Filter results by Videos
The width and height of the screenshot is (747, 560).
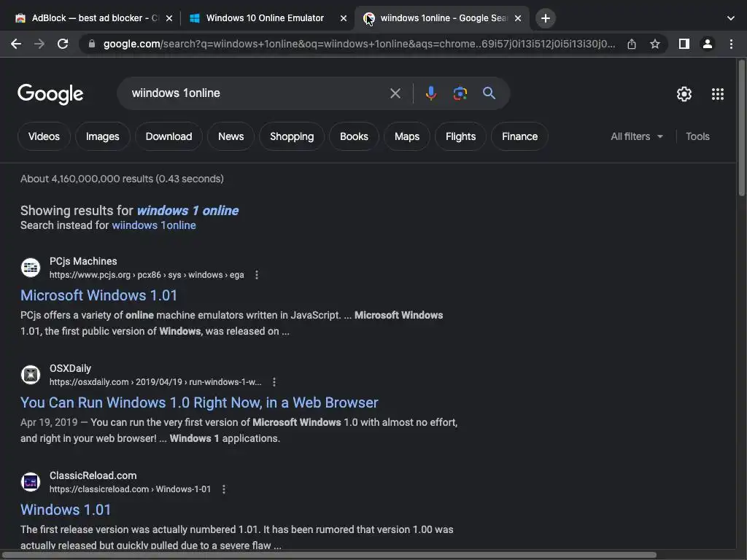44,136
